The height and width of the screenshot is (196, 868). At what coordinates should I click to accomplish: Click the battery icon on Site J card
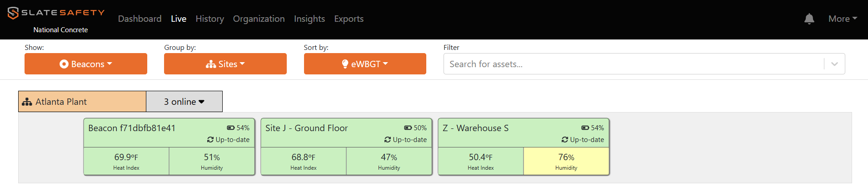click(408, 128)
